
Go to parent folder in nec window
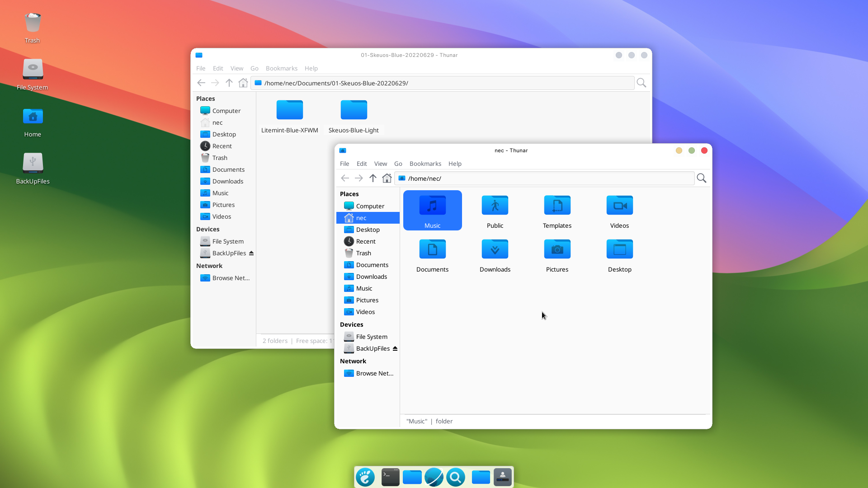click(x=373, y=178)
